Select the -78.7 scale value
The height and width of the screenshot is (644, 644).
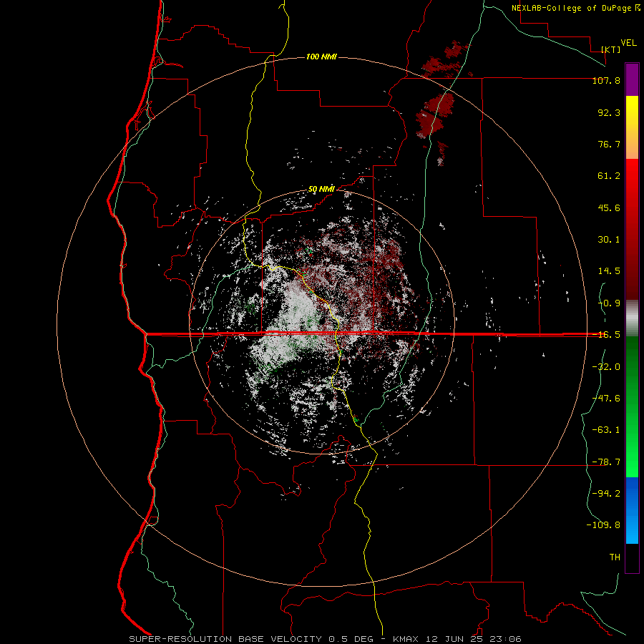tap(606, 462)
